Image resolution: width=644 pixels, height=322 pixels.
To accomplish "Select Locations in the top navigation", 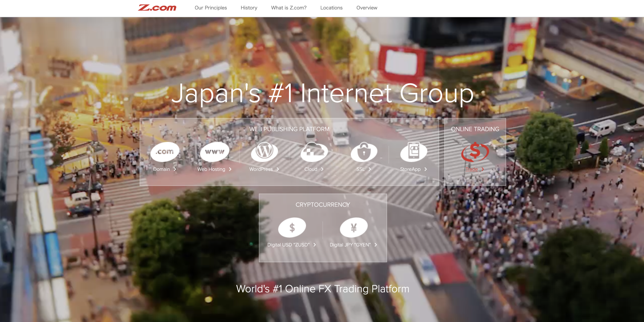I will point(331,8).
